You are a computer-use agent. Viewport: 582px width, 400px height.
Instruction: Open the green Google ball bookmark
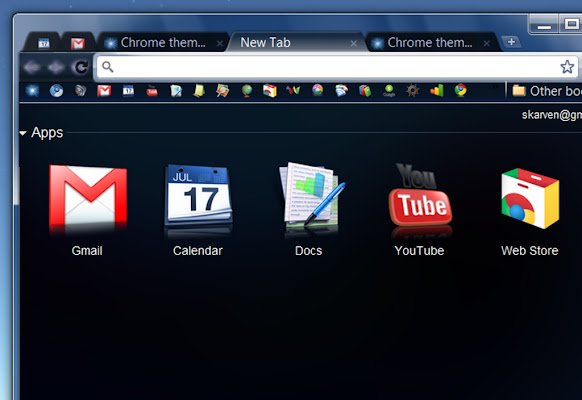pyautogui.click(x=389, y=91)
